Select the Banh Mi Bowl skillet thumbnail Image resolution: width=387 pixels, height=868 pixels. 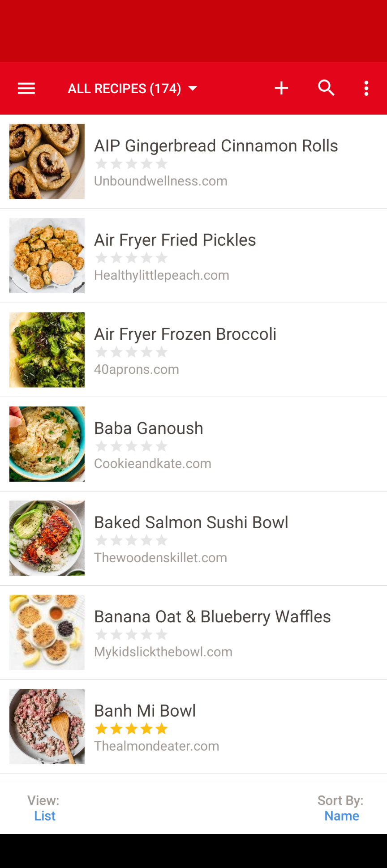coord(47,726)
